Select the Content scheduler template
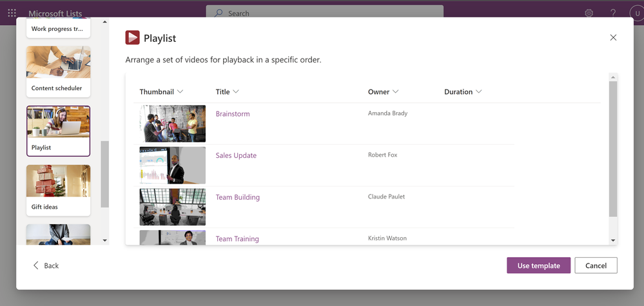Image resolution: width=644 pixels, height=306 pixels. [x=58, y=72]
